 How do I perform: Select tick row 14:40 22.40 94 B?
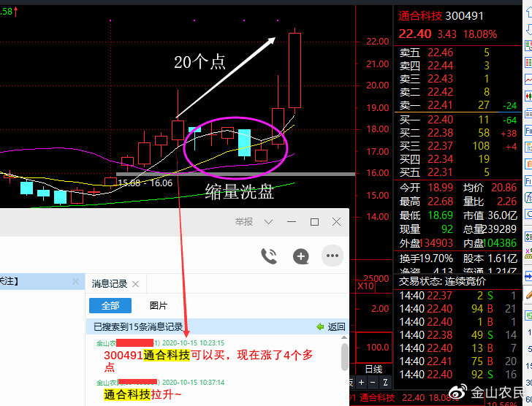(457, 309)
